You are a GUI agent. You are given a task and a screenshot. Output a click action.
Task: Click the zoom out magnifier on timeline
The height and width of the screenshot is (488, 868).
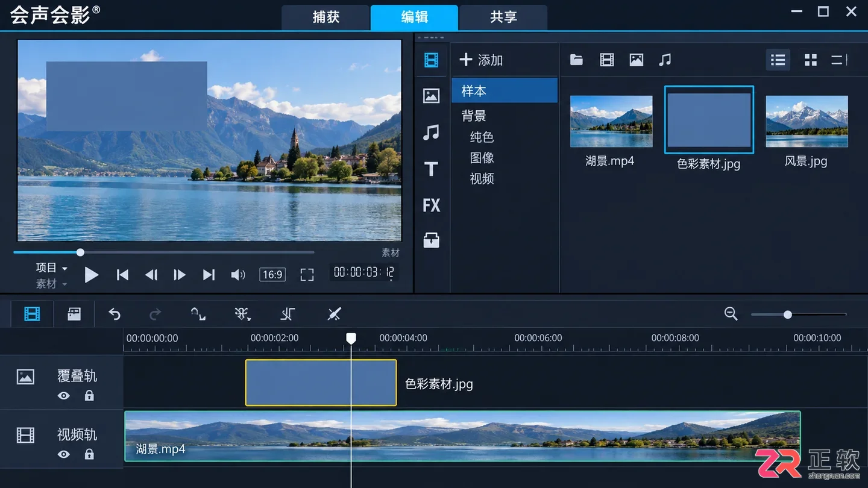coord(731,314)
